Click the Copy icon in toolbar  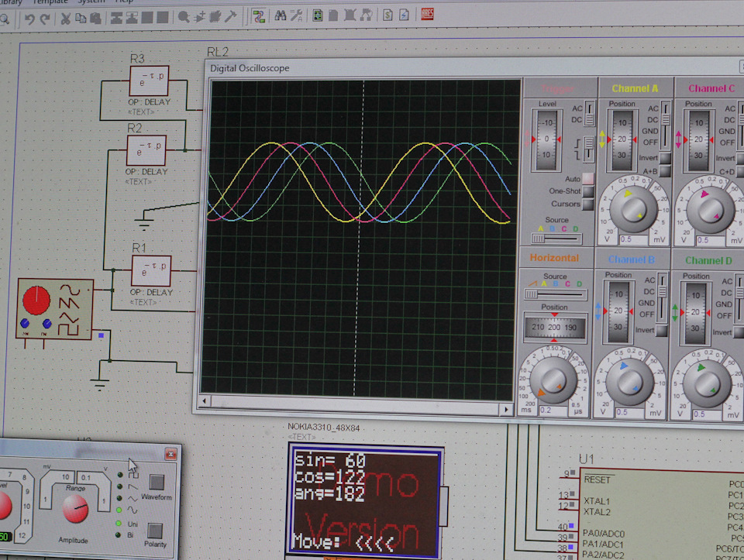pyautogui.click(x=81, y=19)
